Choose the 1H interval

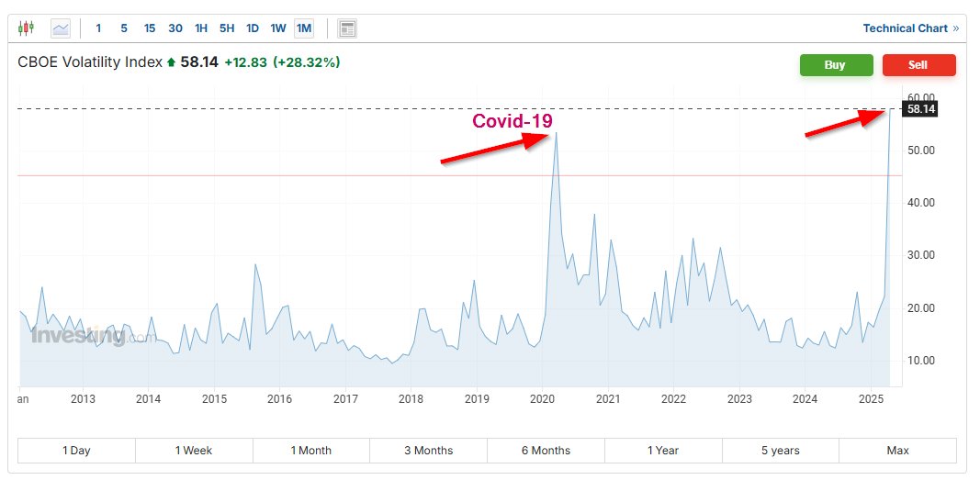(201, 28)
